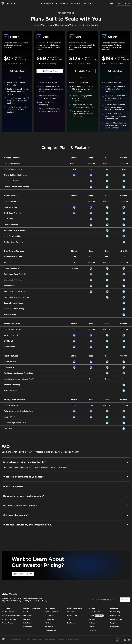
Task: Click the Starter plan plant icon
Action: (6, 37)
